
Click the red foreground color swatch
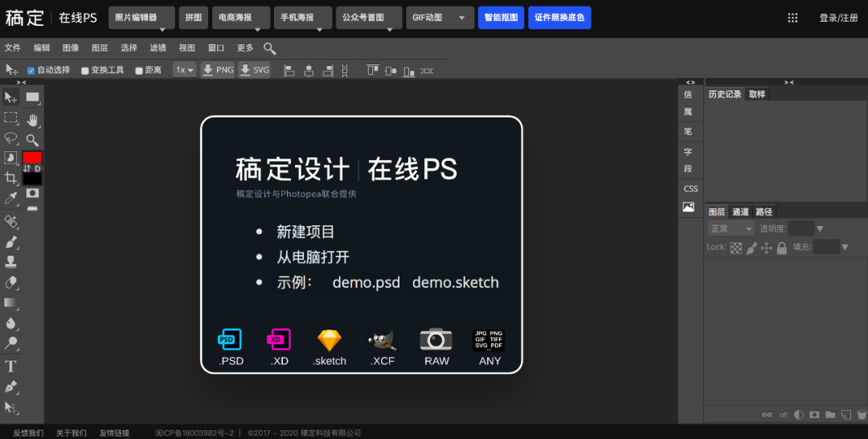click(32, 158)
